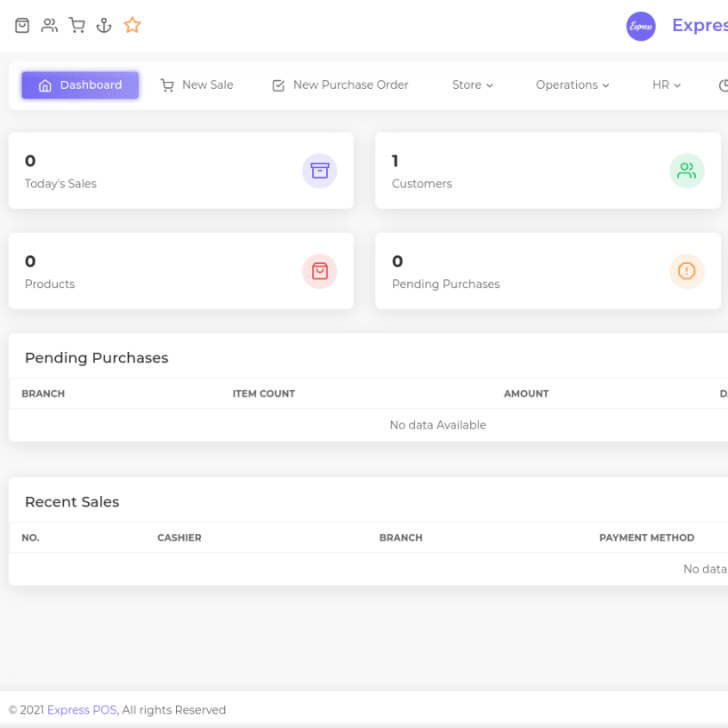Sort by PAYMENT METHOD column
728x728 pixels.
tap(647, 538)
